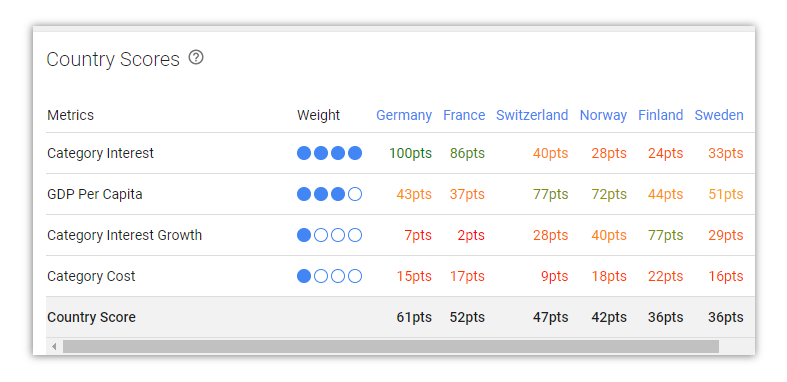The height and width of the screenshot is (382, 787).
Task: Set Category Cost weight to third dot
Action: (x=338, y=276)
